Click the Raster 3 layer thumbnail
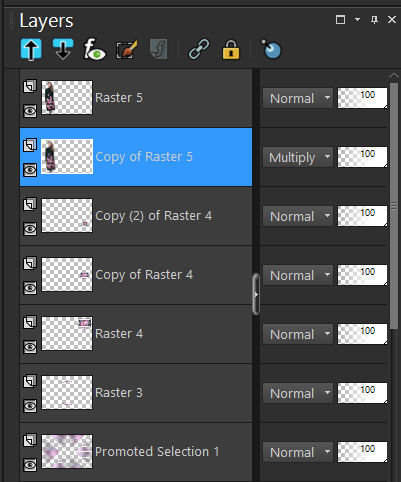 [x=67, y=392]
